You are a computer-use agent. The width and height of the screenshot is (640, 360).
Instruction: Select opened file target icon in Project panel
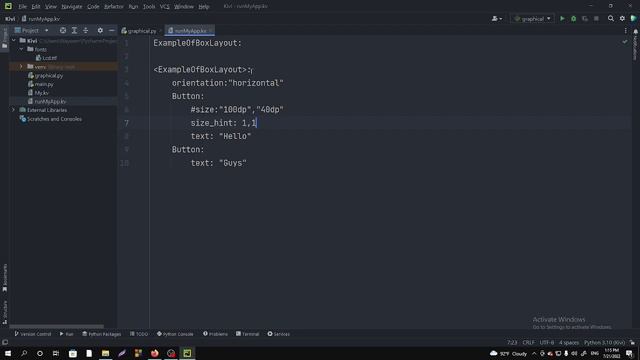tap(63, 31)
